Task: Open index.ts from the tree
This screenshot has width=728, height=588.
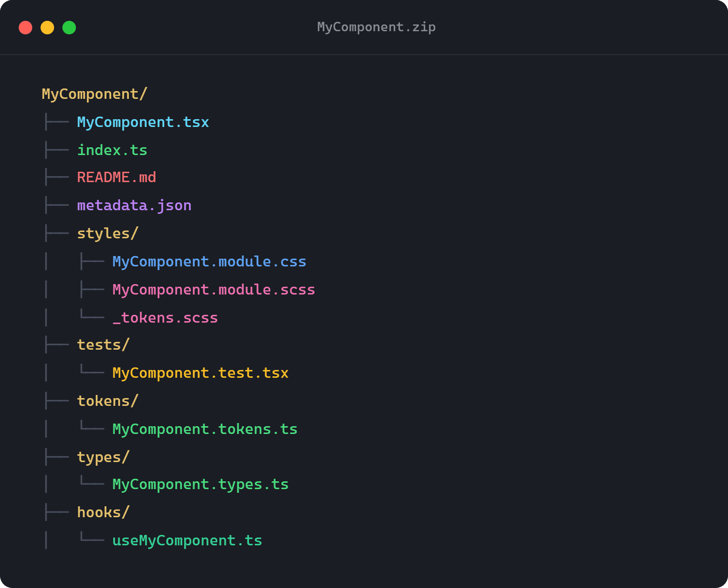Action: (x=112, y=150)
